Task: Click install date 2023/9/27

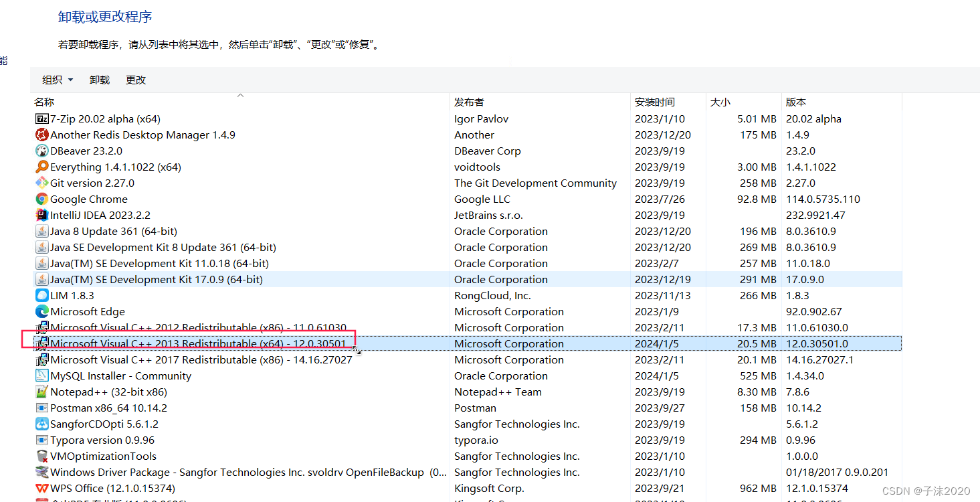Action: coord(660,408)
